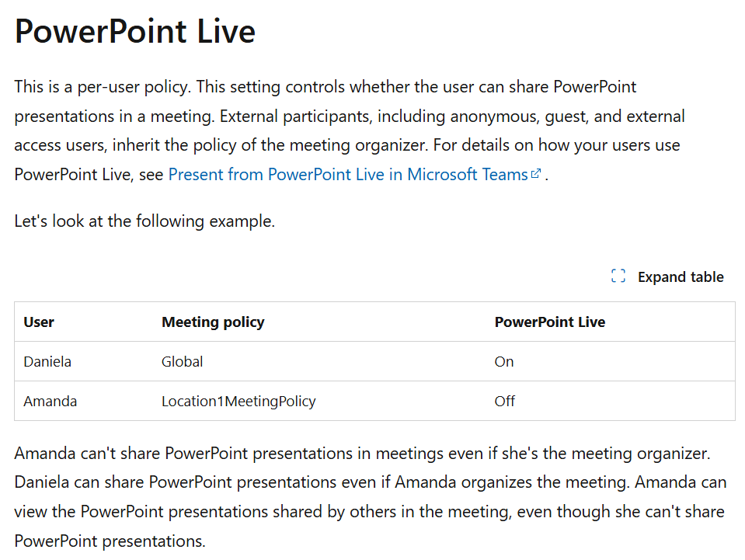Click the PowerPoint Live page heading
This screenshot has width=745, height=560.
(x=135, y=31)
